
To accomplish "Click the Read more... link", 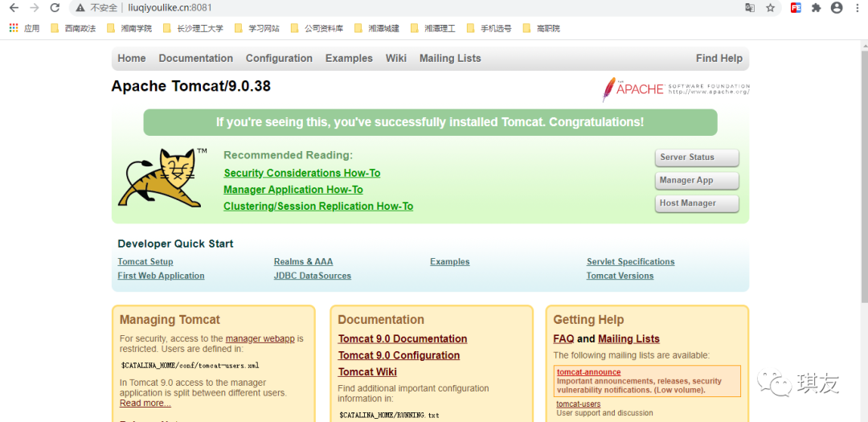I will tap(145, 404).
